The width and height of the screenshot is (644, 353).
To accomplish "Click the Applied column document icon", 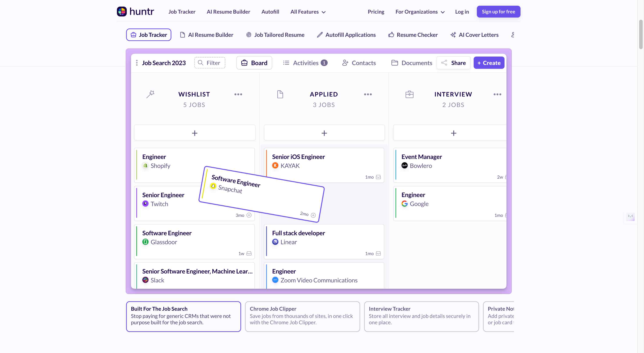I will tap(280, 94).
